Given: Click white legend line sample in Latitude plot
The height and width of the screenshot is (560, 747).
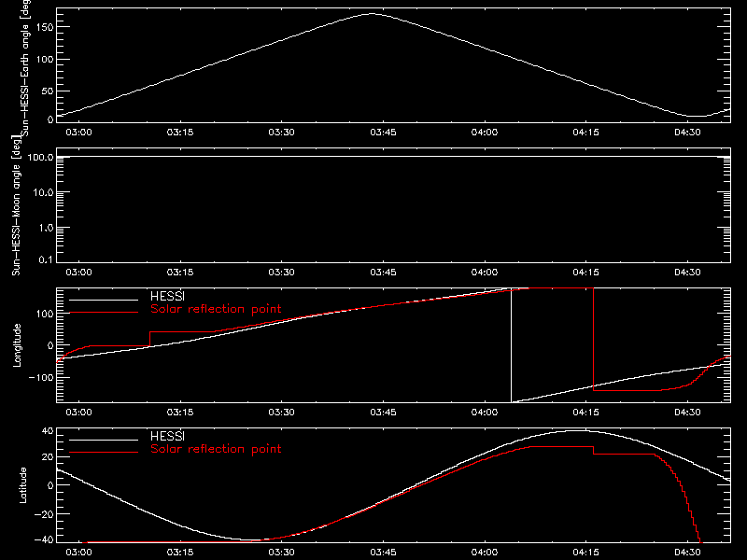Looking at the screenshot, I should point(104,440).
